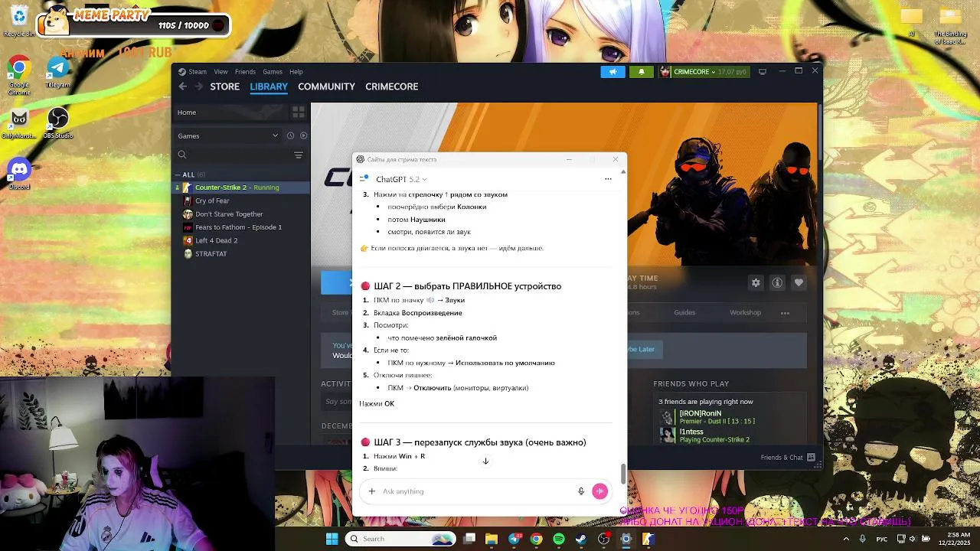This screenshot has height=551, width=980.
Task: Expand Games dropdown in Steam library
Action: (229, 135)
